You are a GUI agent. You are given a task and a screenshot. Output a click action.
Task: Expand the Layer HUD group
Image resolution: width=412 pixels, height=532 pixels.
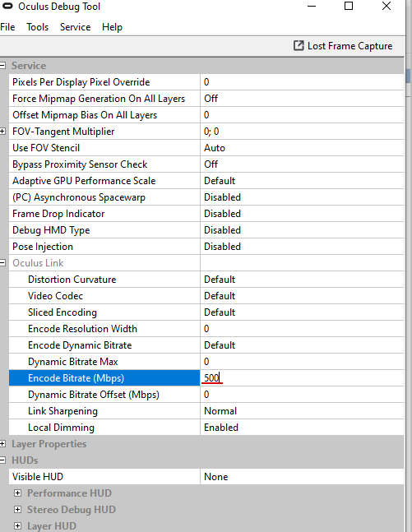tap(17, 526)
